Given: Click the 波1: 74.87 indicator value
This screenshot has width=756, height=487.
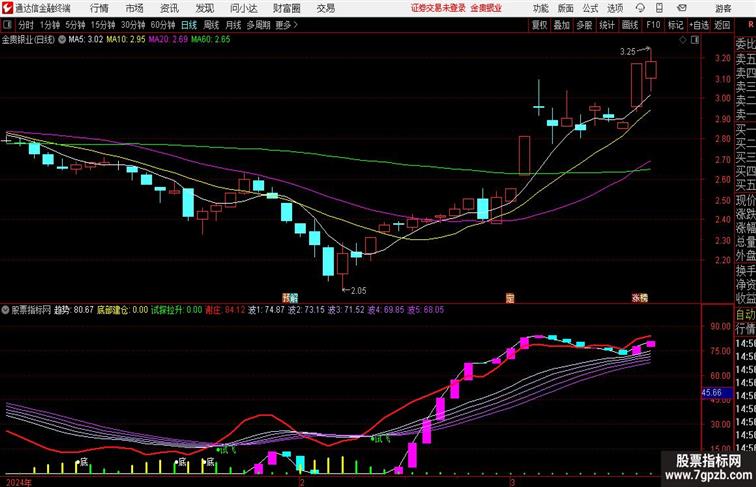Looking at the screenshot, I should pos(266,310).
